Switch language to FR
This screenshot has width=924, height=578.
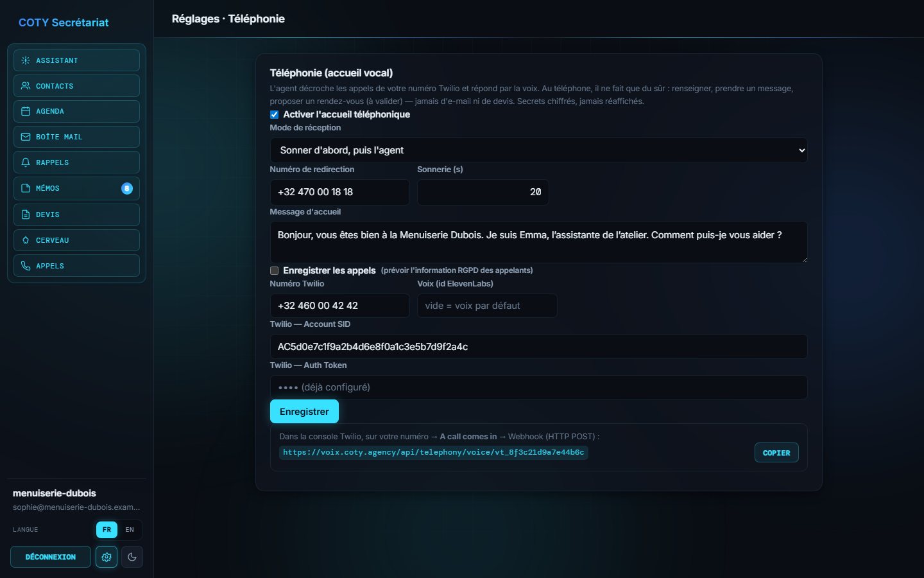[107, 530]
